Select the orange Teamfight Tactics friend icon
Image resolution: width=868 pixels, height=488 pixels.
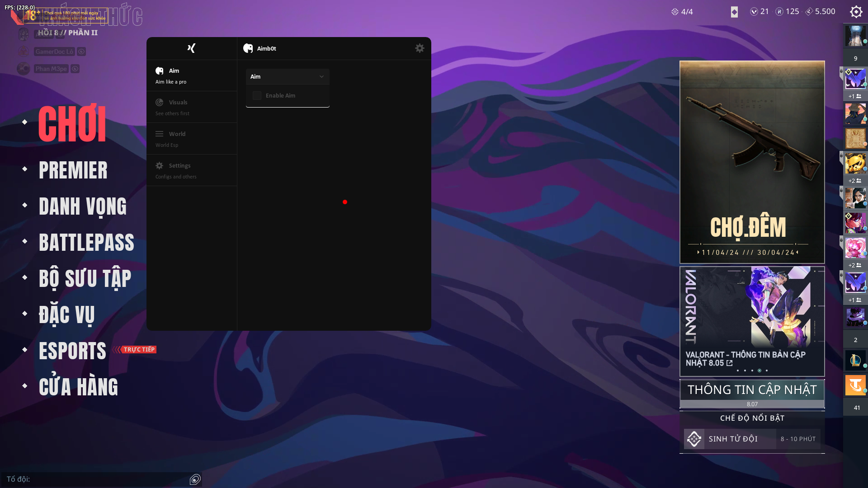pyautogui.click(x=855, y=385)
